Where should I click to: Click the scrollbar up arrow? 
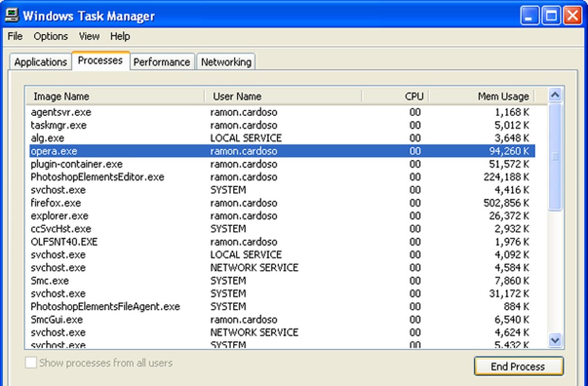click(x=555, y=96)
